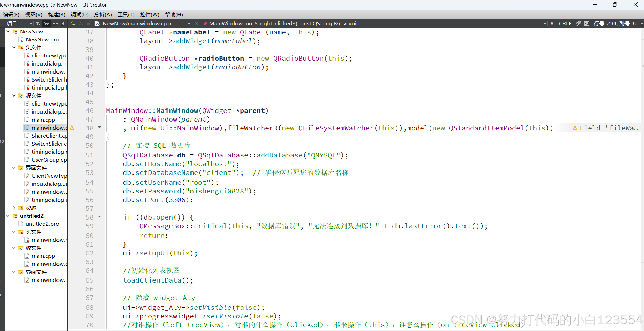Toggle the code fold marker at line 58

coord(99,217)
